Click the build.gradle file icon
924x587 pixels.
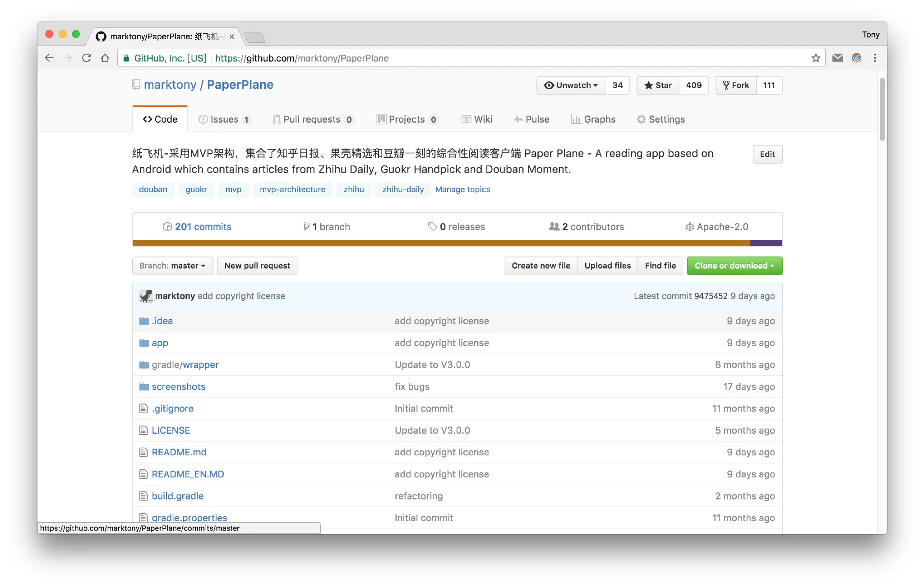pyautogui.click(x=143, y=496)
